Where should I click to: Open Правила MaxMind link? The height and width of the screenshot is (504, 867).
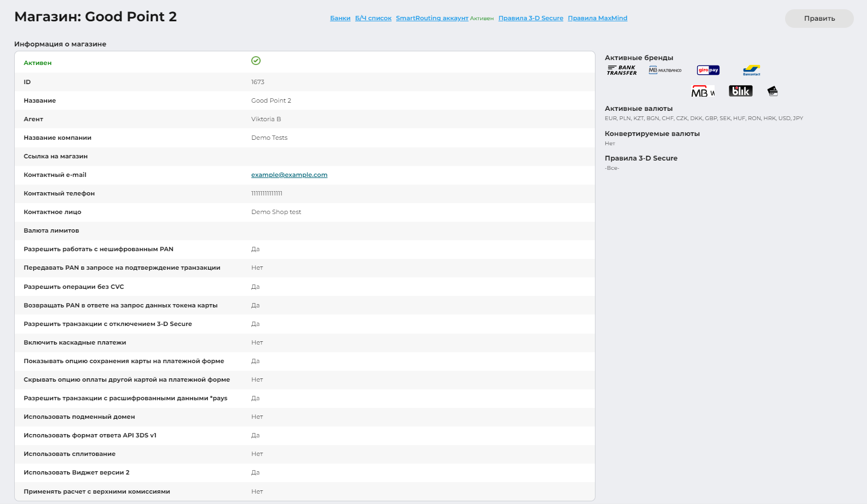597,19
